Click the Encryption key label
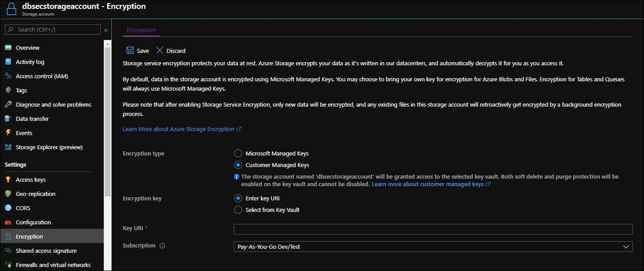 point(142,198)
